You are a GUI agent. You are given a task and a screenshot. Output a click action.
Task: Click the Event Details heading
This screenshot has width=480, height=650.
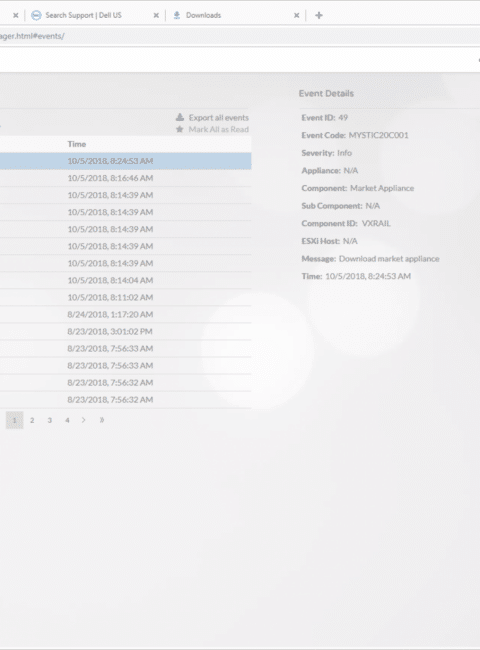[x=326, y=94]
